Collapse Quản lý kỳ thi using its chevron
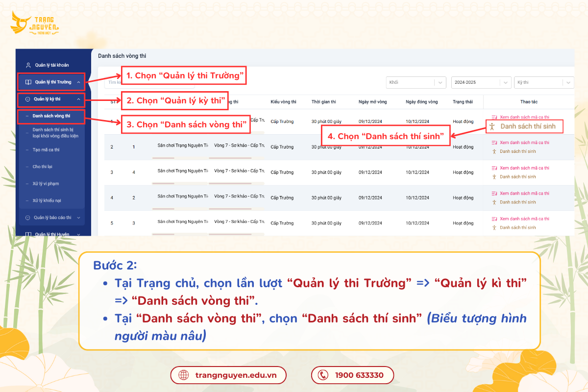Image resolution: width=588 pixels, height=392 pixels. click(x=79, y=99)
